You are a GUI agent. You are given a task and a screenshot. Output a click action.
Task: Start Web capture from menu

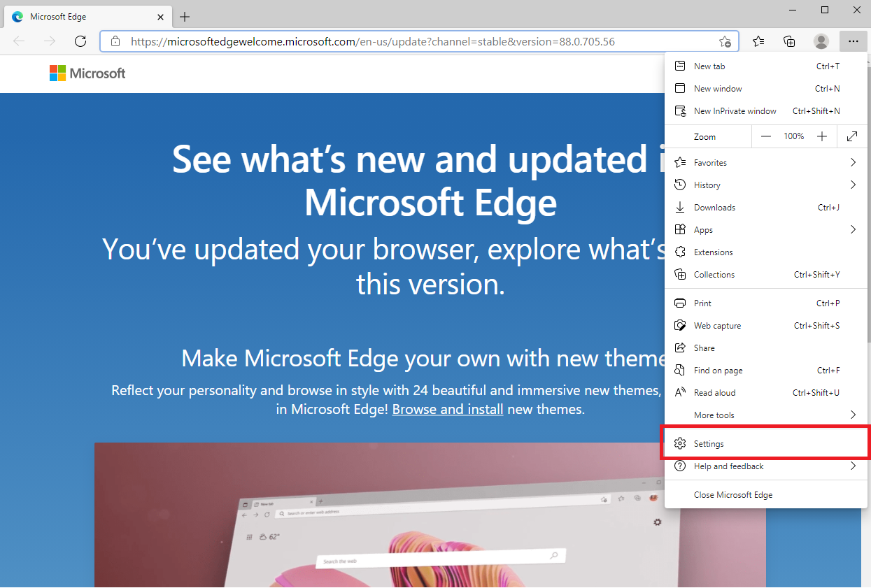point(765,326)
